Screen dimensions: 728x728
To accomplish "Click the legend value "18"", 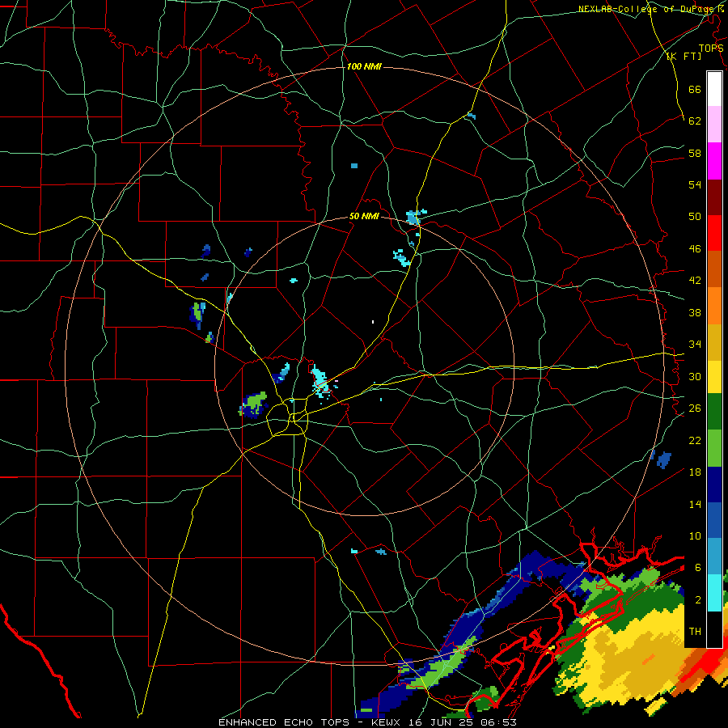I will [695, 472].
